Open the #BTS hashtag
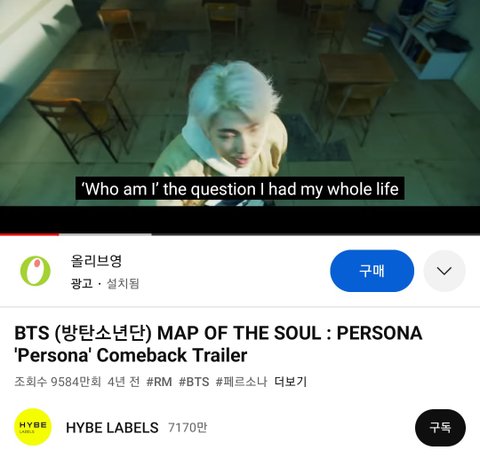Viewport: 480px width, 458px height. tap(194, 382)
